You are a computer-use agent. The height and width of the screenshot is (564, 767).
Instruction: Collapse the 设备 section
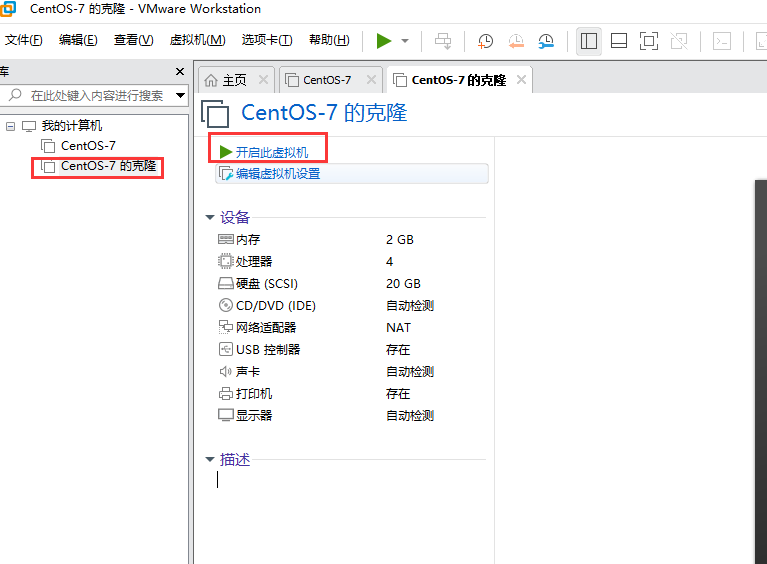210,217
